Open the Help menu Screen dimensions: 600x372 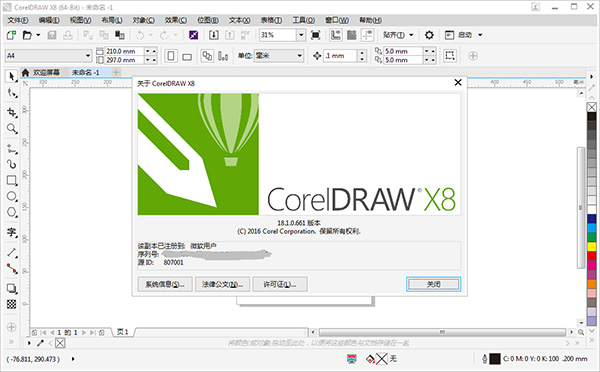point(370,20)
